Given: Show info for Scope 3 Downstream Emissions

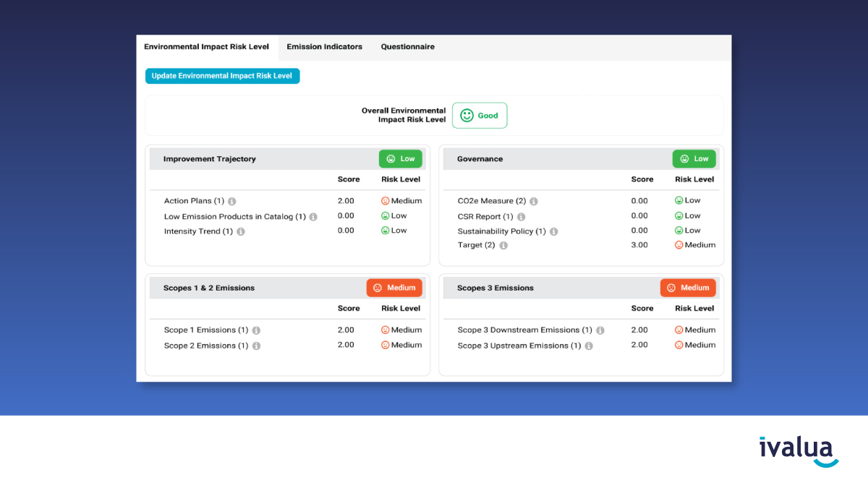Looking at the screenshot, I should 600,330.
